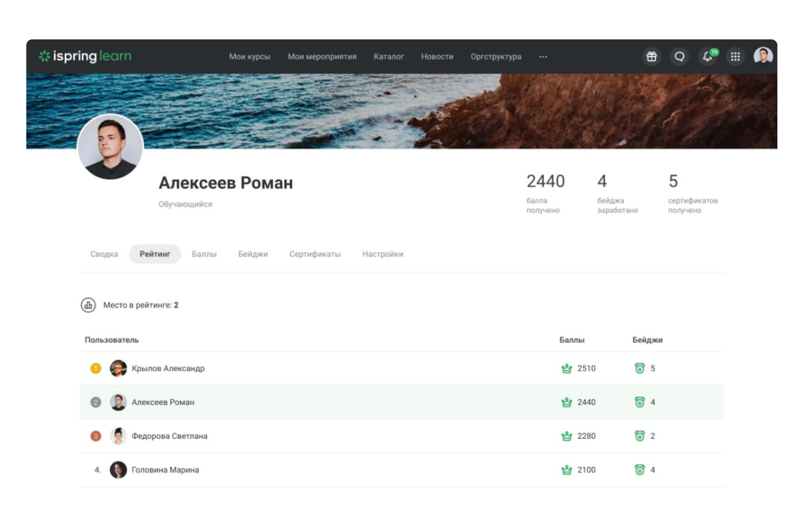The width and height of the screenshot is (812, 527).
Task: Click the large profile photo
Action: 110,147
